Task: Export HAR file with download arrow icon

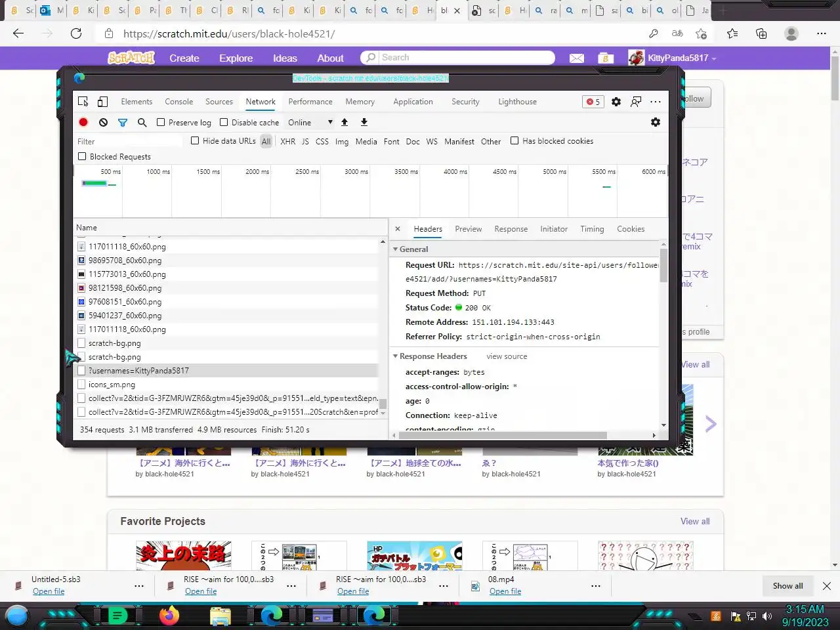Action: 364,122
